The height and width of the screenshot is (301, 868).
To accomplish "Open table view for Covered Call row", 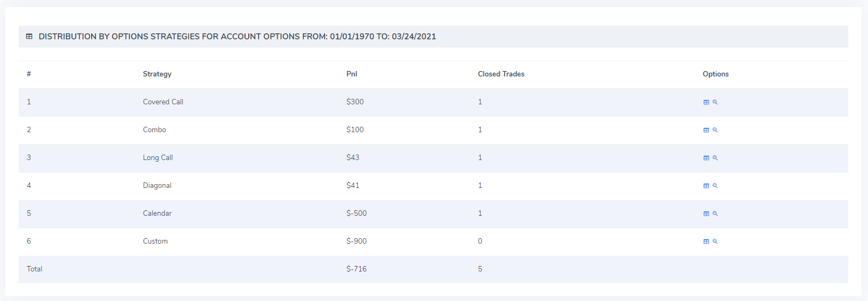I will tap(706, 102).
